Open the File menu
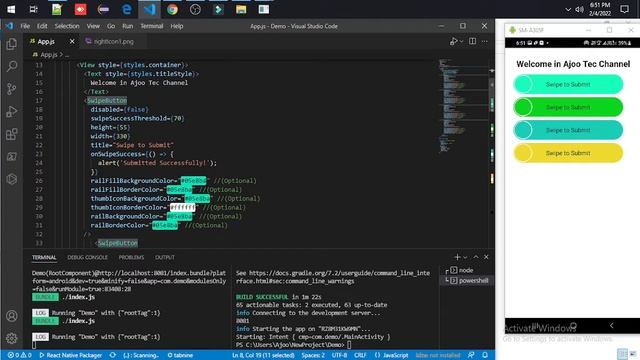Screen dimensions: 640x360 25,26
